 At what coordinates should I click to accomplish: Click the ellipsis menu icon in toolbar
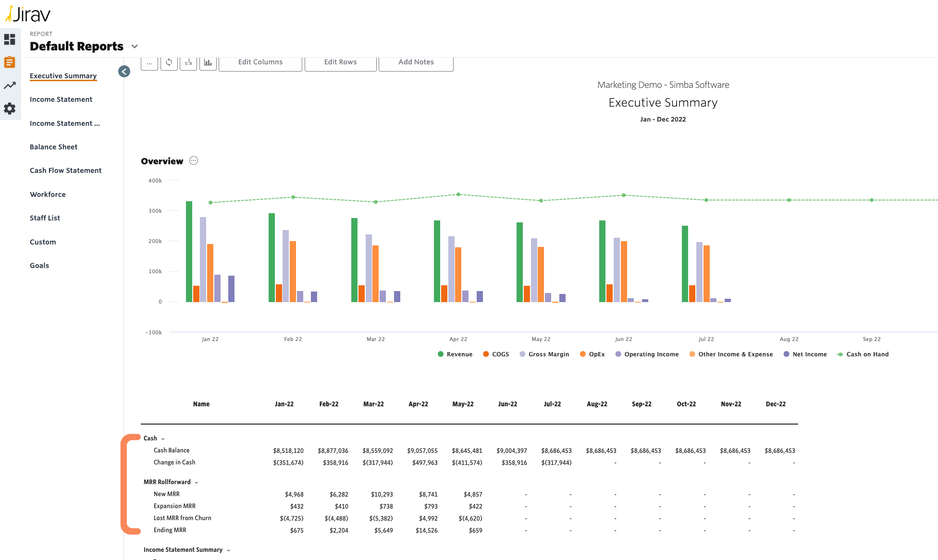pyautogui.click(x=150, y=61)
